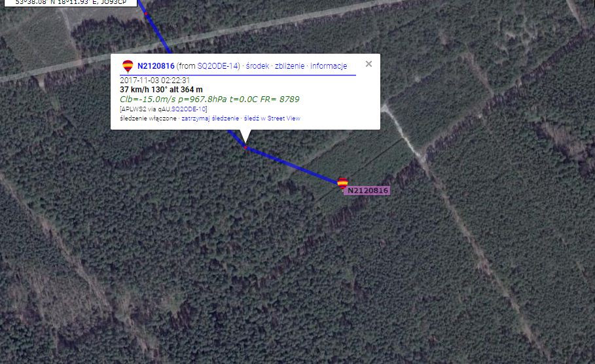The height and width of the screenshot is (364, 595).
Task: Click the balloon marker on the map
Action: click(x=342, y=183)
